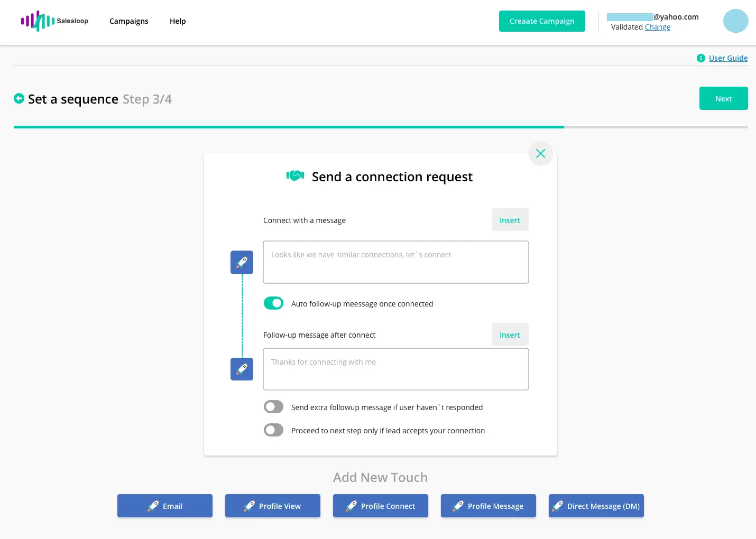This screenshot has width=756, height=539.
Task: Click the Next button
Action: point(723,98)
